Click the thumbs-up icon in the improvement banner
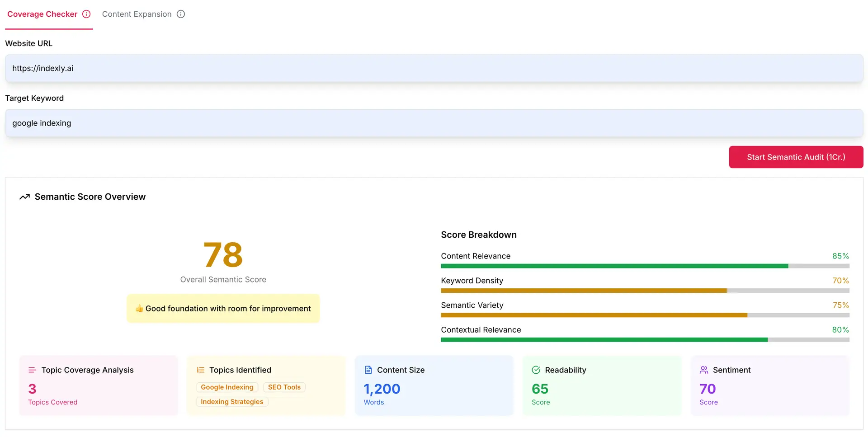 point(139,308)
